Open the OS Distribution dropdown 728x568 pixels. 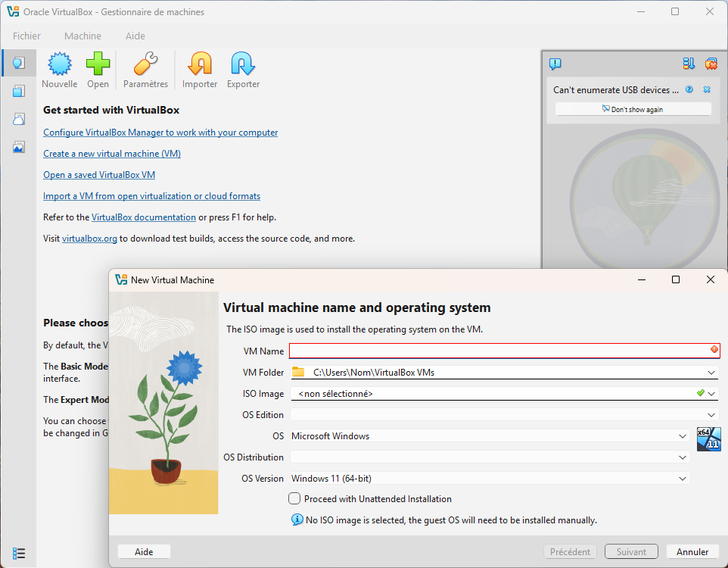click(x=683, y=457)
